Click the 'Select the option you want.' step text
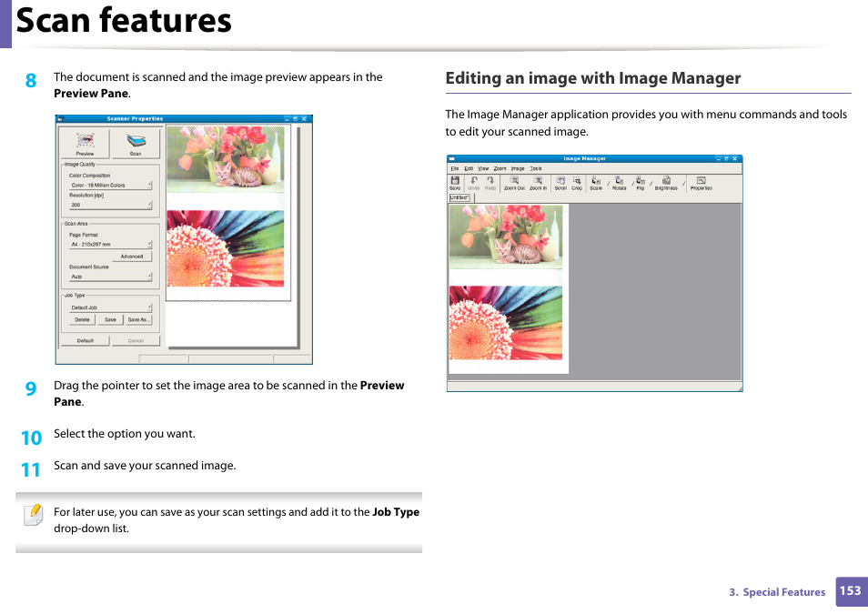Screen dimensions: 868x614 click(125, 434)
